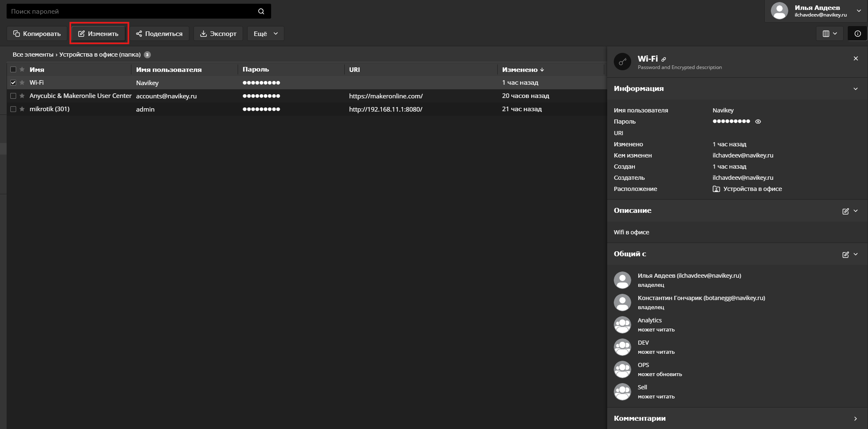Viewport: 868px width, 429px height.
Task: Tick the select-all checkbox in header
Action: (x=13, y=69)
